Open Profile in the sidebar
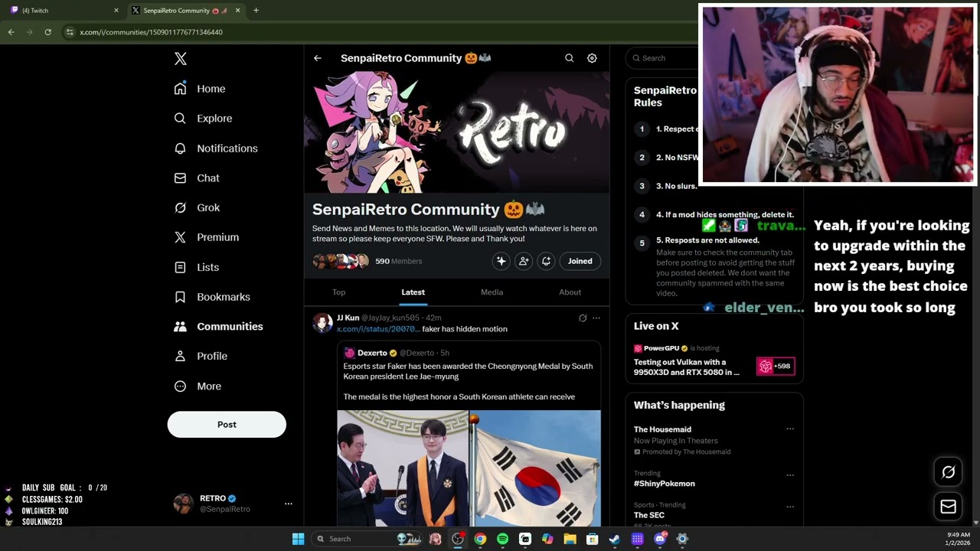 click(201, 357)
